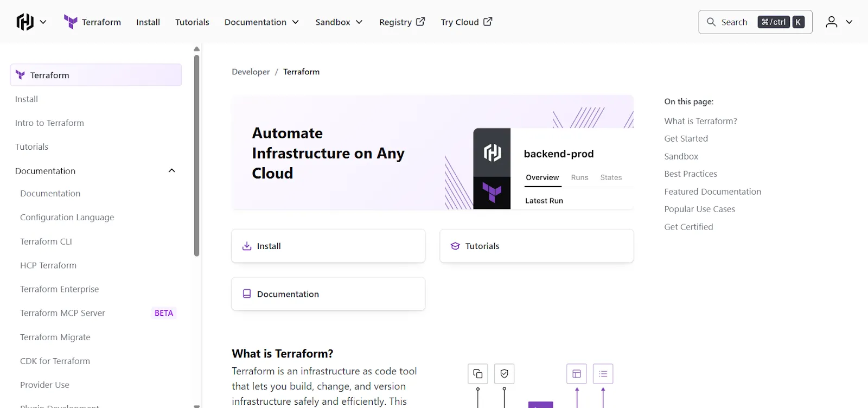
Task: Click the 'backend-prod' workspace title
Action: (559, 154)
